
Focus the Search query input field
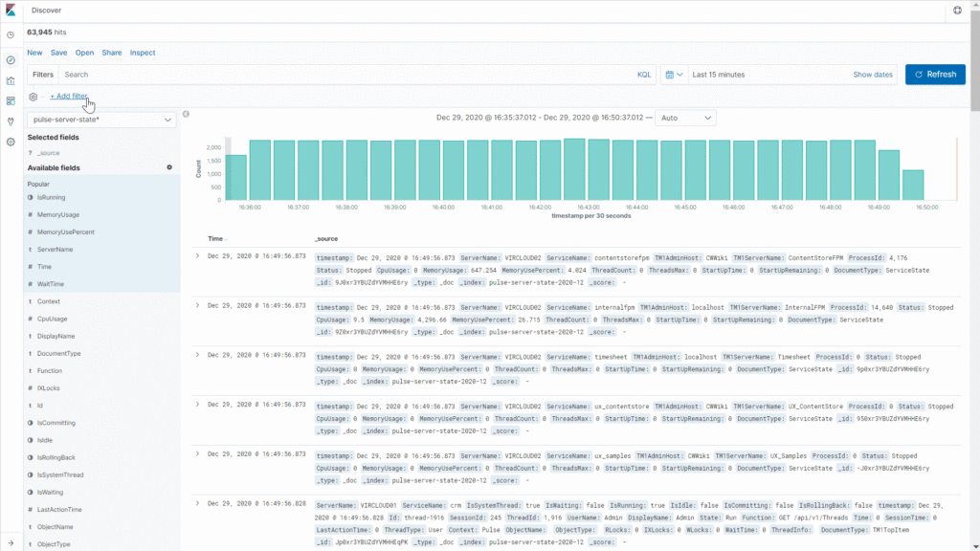click(345, 75)
